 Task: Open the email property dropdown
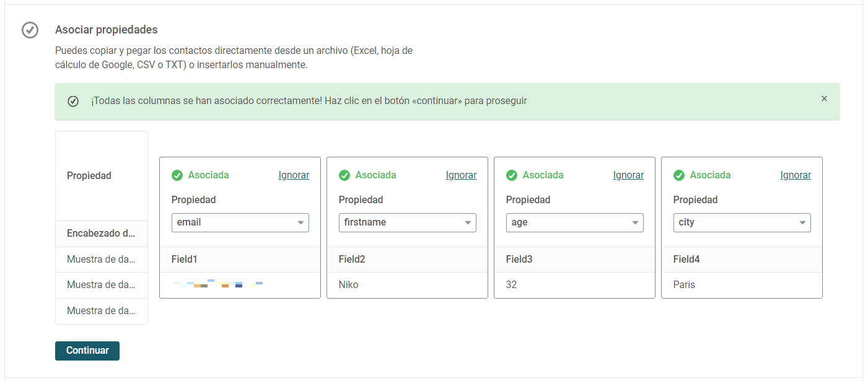pyautogui.click(x=240, y=222)
